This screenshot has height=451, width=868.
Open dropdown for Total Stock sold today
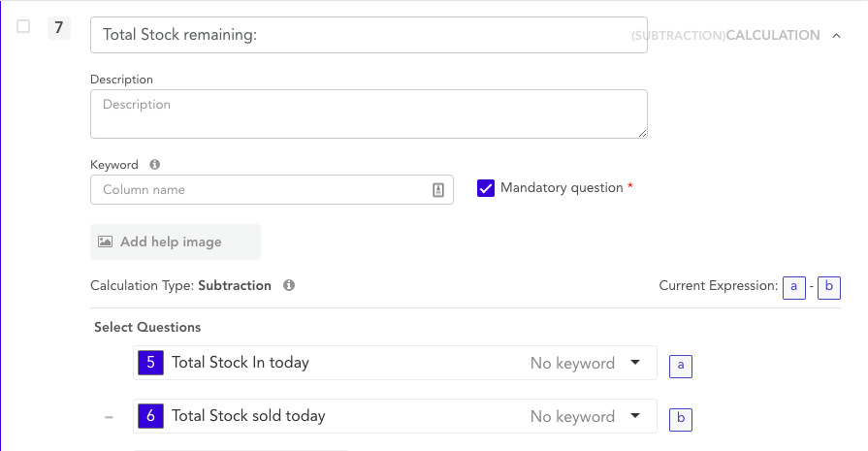635,416
